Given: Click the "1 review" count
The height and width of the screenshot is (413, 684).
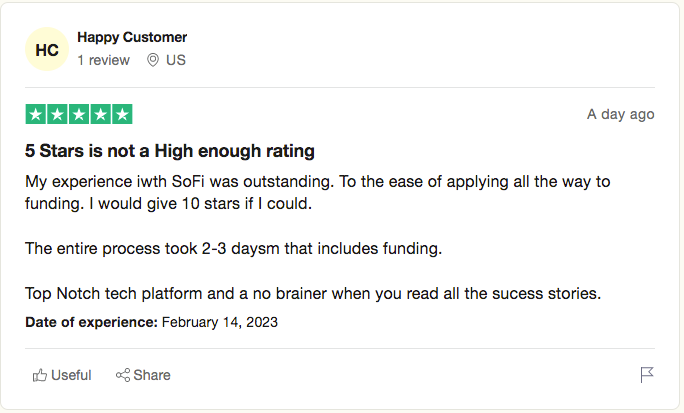Looking at the screenshot, I should [103, 60].
